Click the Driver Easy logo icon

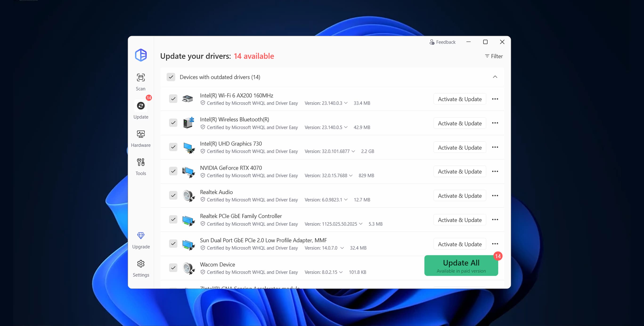(141, 55)
